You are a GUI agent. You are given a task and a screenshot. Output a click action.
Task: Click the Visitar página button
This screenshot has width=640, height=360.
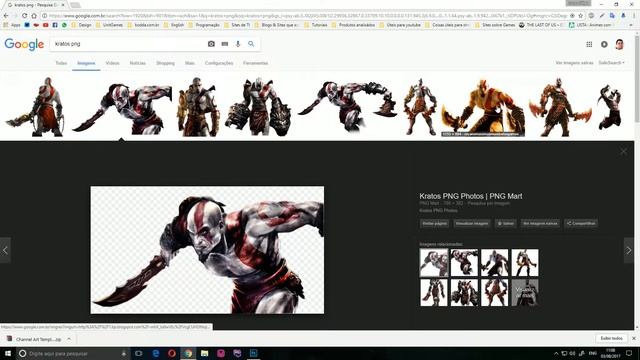click(x=435, y=223)
